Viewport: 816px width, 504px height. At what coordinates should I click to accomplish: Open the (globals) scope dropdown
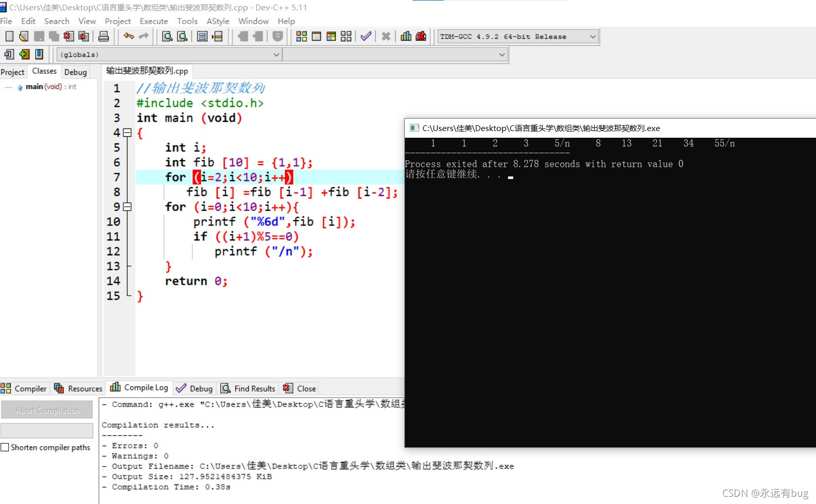tap(169, 54)
